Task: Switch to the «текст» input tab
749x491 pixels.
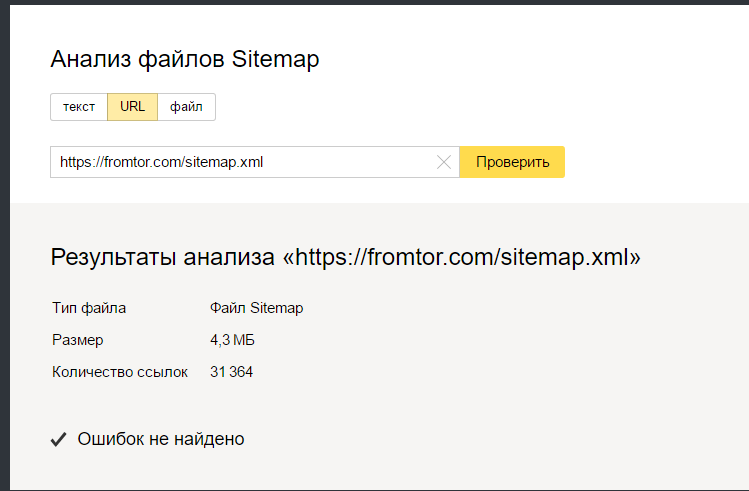Action: [x=79, y=107]
